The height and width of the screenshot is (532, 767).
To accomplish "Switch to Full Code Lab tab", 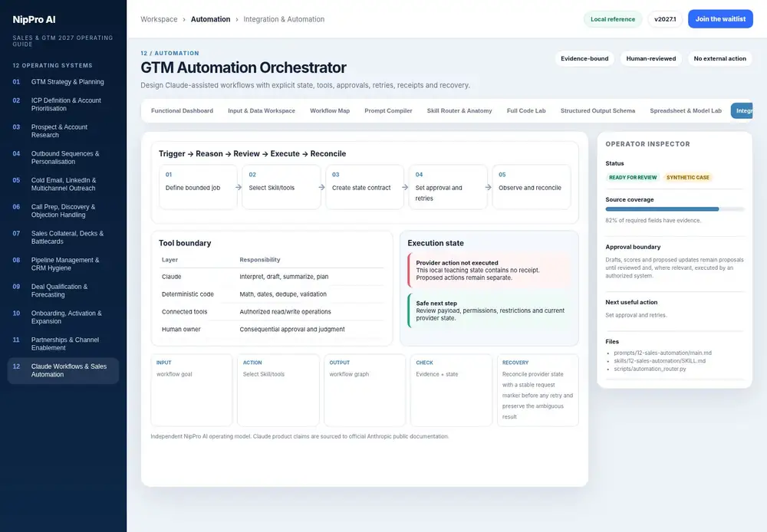I will pos(526,111).
